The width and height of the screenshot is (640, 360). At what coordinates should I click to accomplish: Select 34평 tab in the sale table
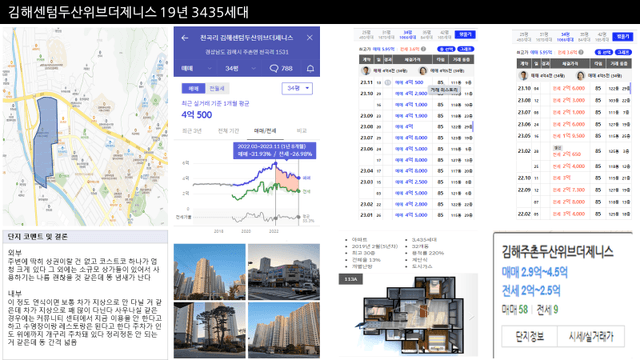(407, 35)
